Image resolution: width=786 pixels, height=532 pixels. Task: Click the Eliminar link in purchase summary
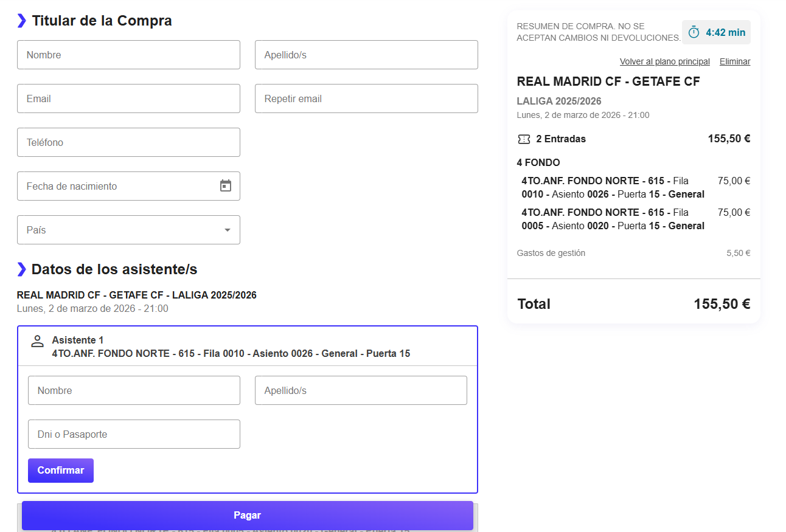point(735,61)
